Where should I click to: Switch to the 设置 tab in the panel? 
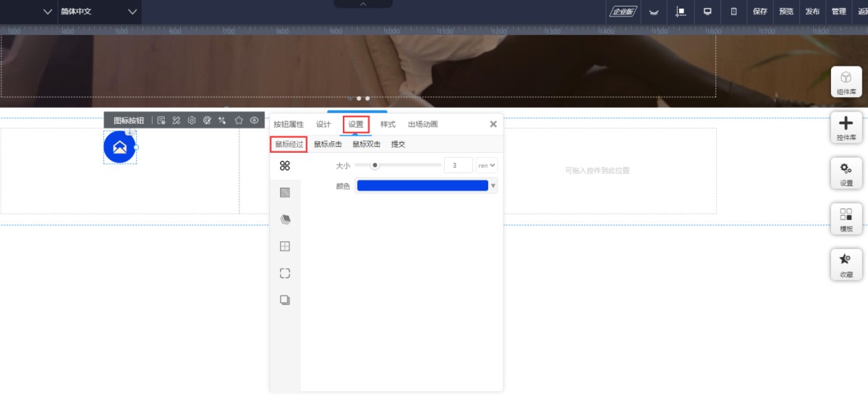coord(356,125)
